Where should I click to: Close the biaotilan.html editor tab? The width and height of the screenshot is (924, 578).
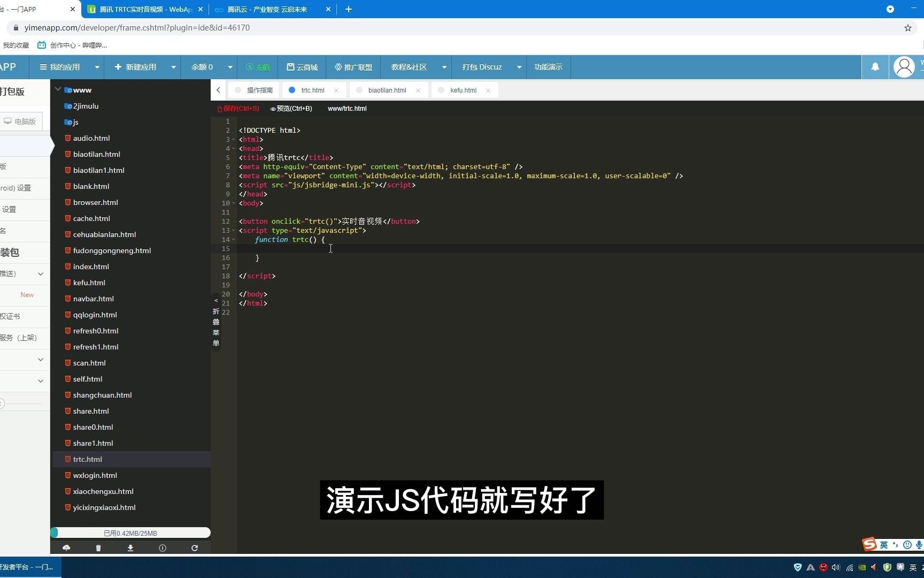coord(418,90)
